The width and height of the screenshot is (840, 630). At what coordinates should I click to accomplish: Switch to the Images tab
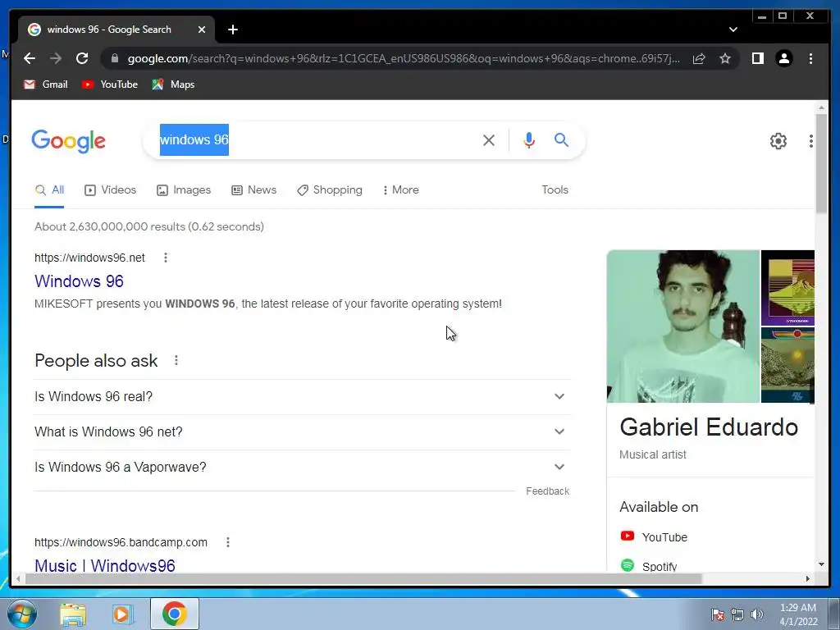point(184,190)
